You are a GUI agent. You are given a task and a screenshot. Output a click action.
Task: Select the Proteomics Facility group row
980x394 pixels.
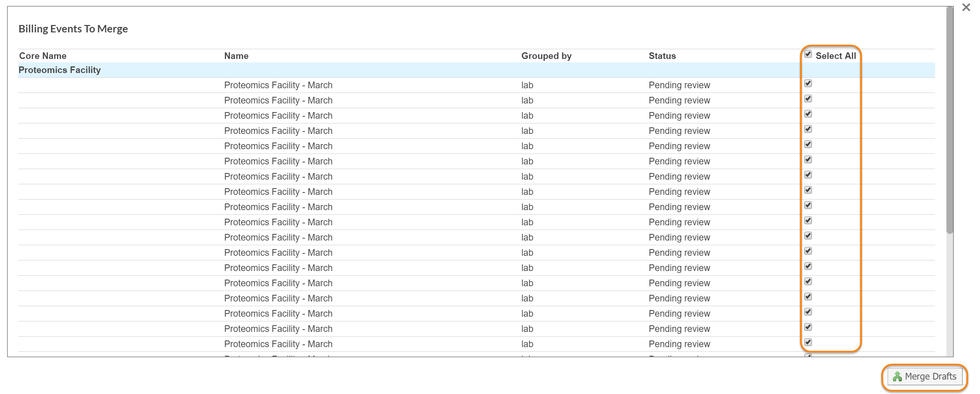click(59, 70)
